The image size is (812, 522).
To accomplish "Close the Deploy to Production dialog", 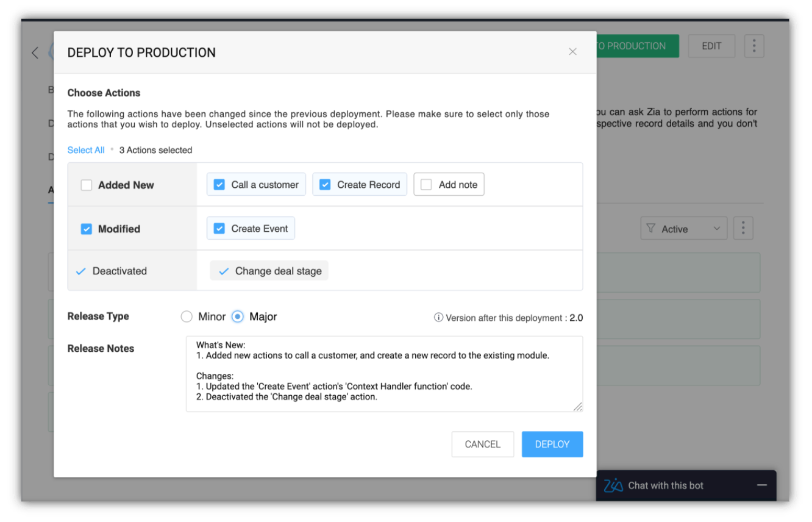I will (x=572, y=52).
